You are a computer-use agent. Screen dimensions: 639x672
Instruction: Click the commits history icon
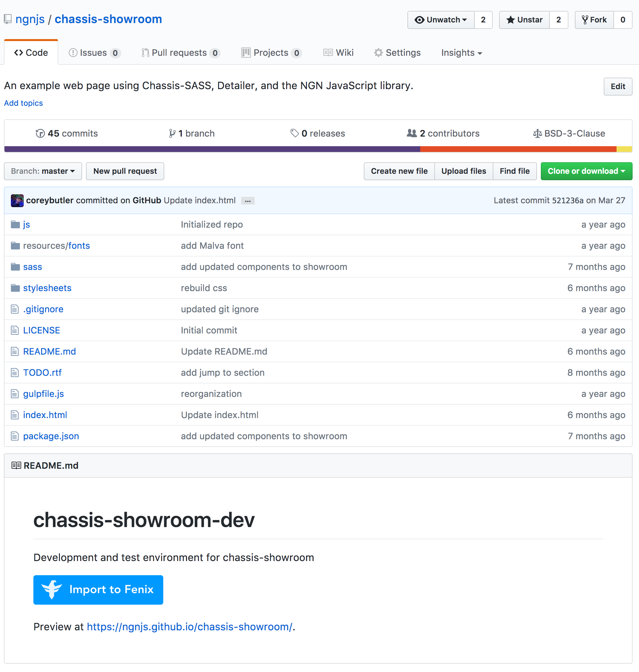[x=40, y=133]
